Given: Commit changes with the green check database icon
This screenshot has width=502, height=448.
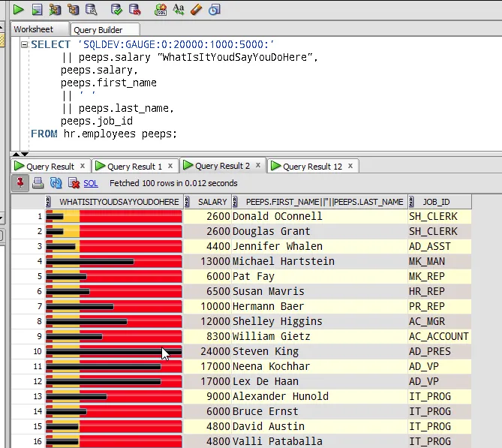Looking at the screenshot, I should click(116, 10).
